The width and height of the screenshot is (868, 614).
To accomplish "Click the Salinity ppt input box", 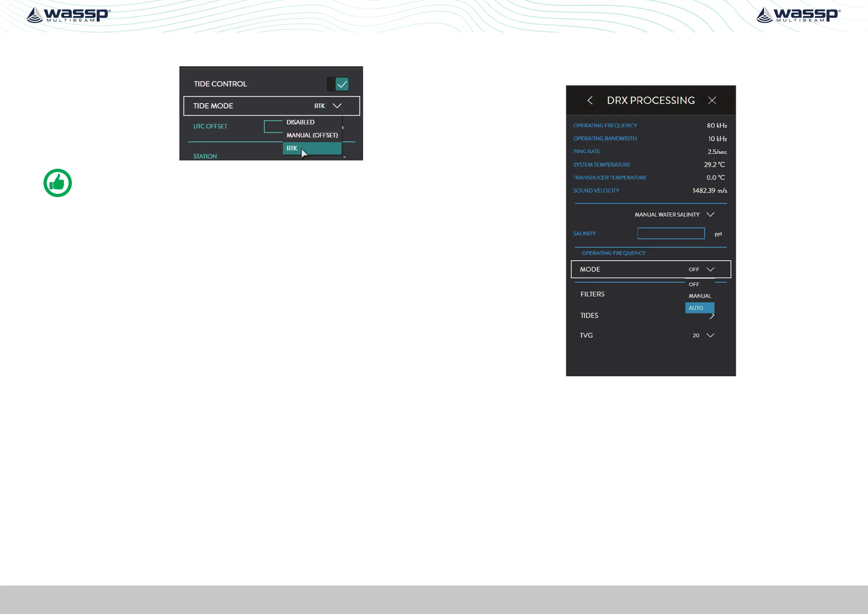I will (671, 234).
